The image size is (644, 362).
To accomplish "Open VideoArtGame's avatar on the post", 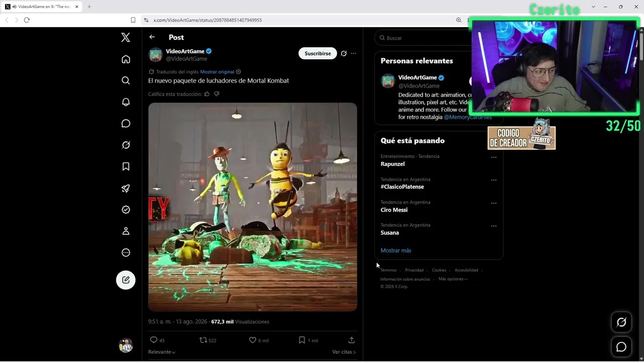I will point(155,55).
